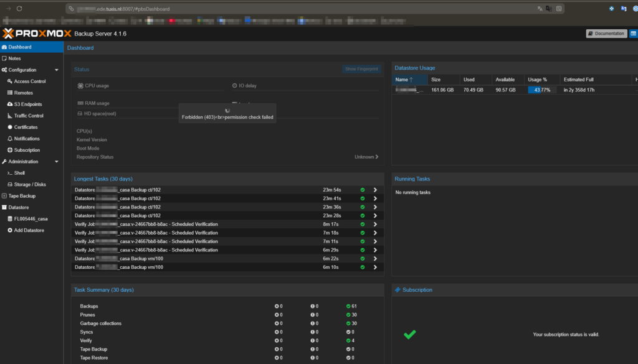Click successful Garbage collections count 30
The image size is (638, 364).
[351, 324]
